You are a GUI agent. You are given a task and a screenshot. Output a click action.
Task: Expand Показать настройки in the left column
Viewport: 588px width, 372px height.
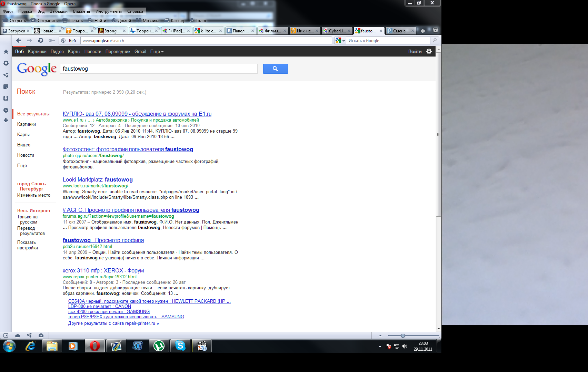pyautogui.click(x=28, y=245)
